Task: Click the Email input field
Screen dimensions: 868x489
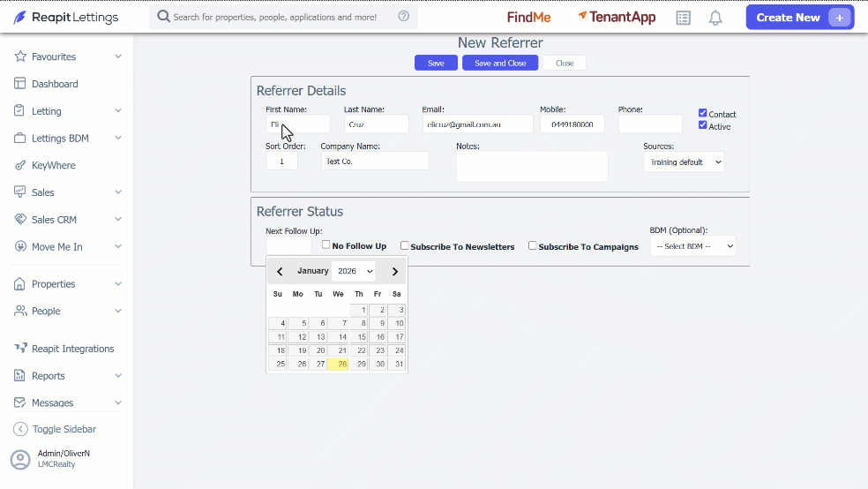Action: tap(477, 124)
